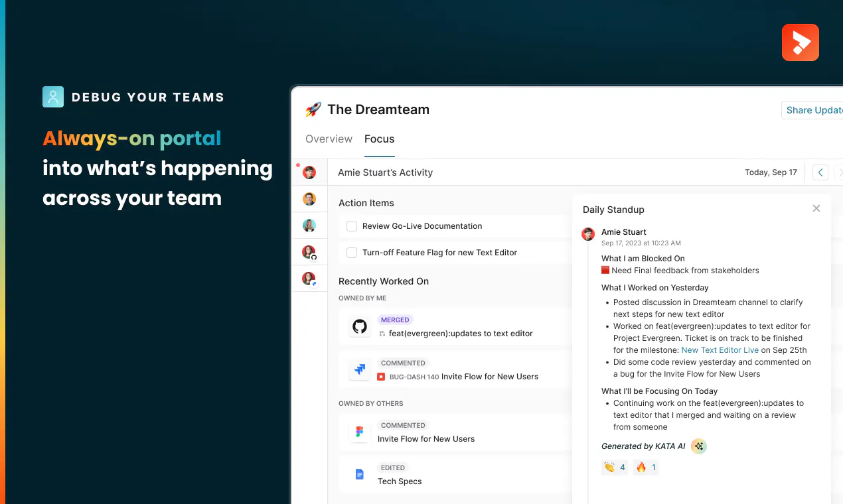Click the pull request icon before feat(evergreen)
Viewport: 843px width, 504px height.
click(382, 334)
